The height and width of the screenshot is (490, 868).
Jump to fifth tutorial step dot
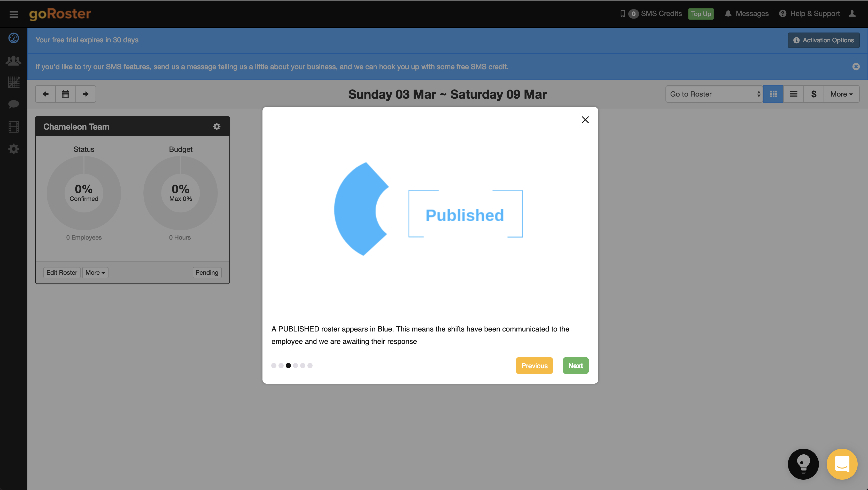point(303,365)
